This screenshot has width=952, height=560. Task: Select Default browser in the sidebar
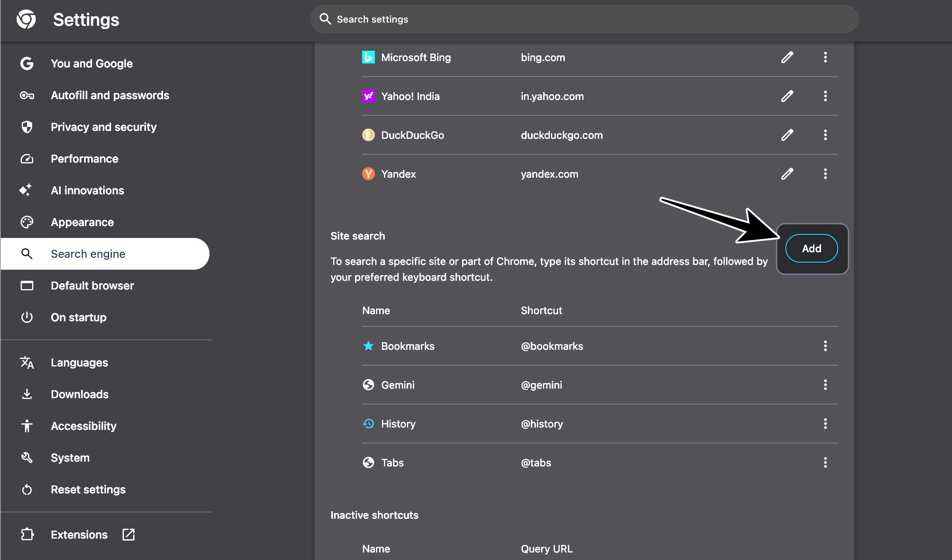pos(92,286)
